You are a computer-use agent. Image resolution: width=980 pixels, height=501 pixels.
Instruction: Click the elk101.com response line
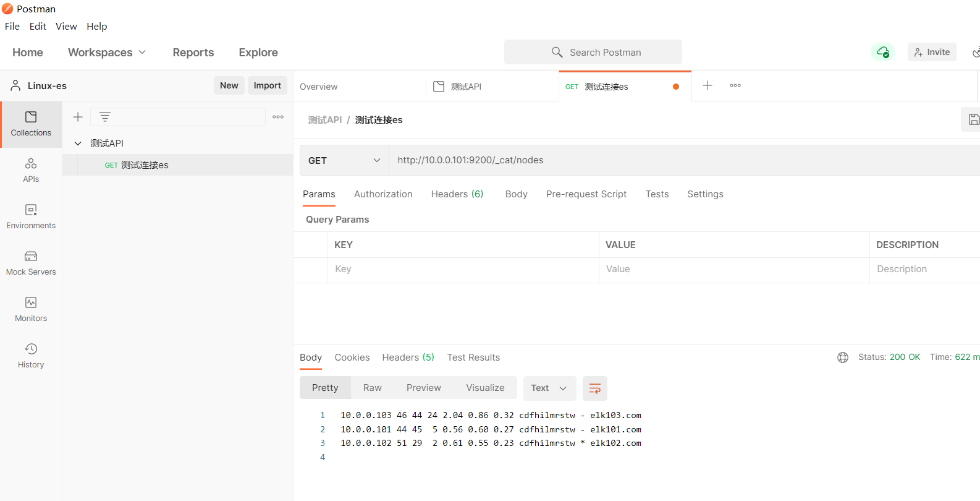click(x=491, y=430)
